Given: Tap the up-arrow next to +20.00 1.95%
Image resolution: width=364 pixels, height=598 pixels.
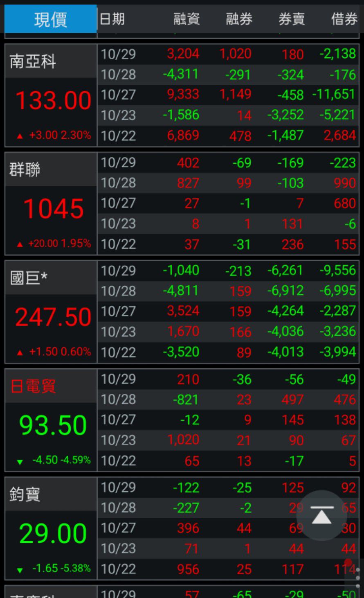Looking at the screenshot, I should tap(20, 245).
